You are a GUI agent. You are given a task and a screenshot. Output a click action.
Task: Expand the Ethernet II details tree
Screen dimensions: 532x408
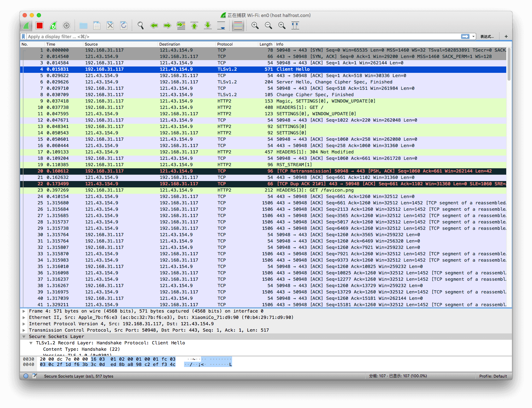[24, 317]
